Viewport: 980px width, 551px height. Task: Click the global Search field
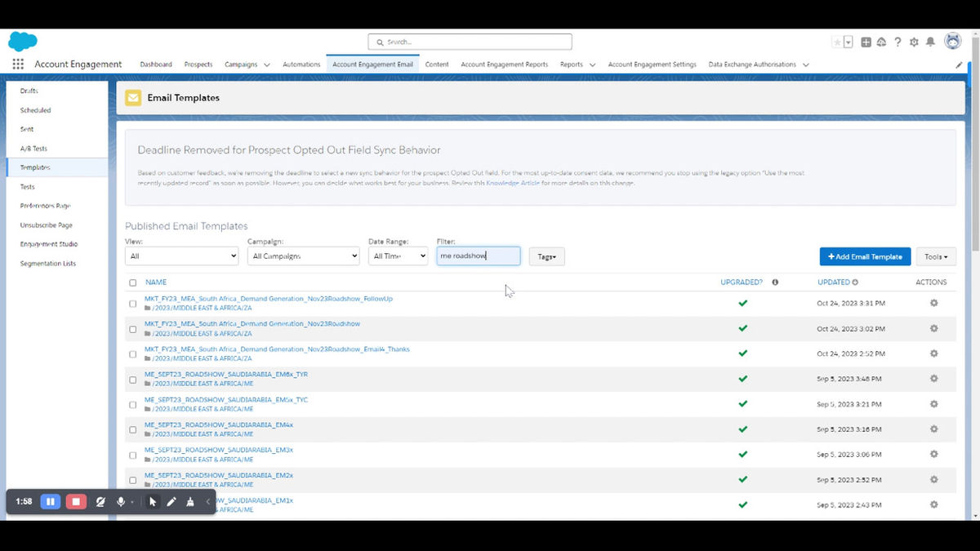[x=470, y=42]
